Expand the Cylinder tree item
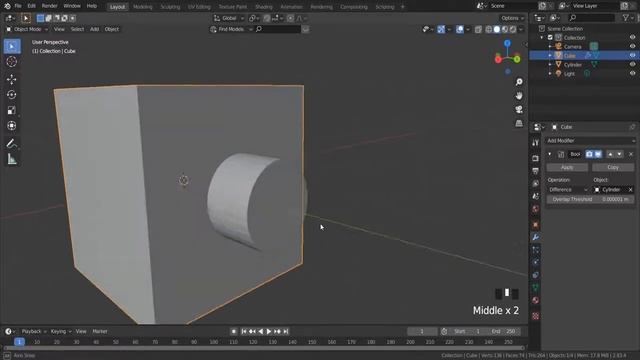640x360 pixels. click(x=550, y=64)
